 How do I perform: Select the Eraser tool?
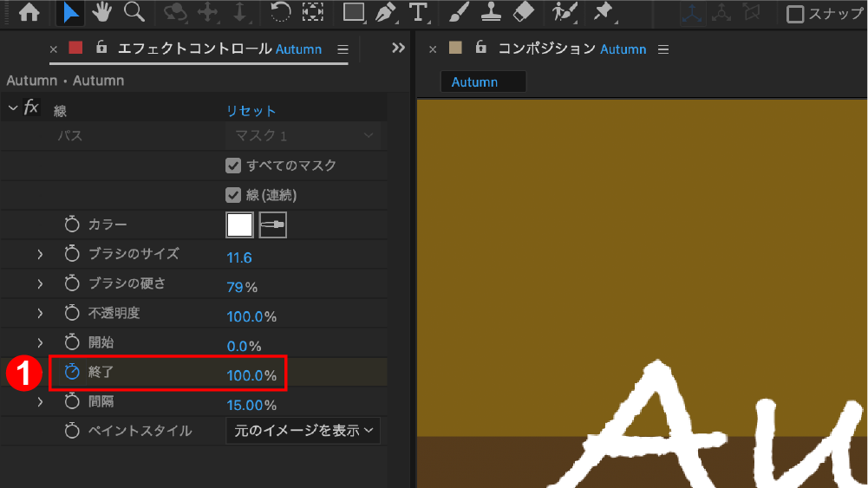(524, 12)
